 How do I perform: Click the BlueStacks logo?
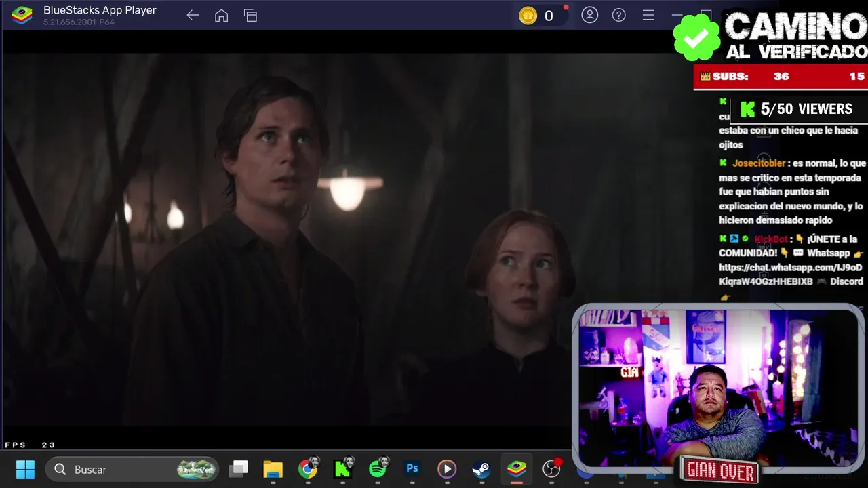22,15
